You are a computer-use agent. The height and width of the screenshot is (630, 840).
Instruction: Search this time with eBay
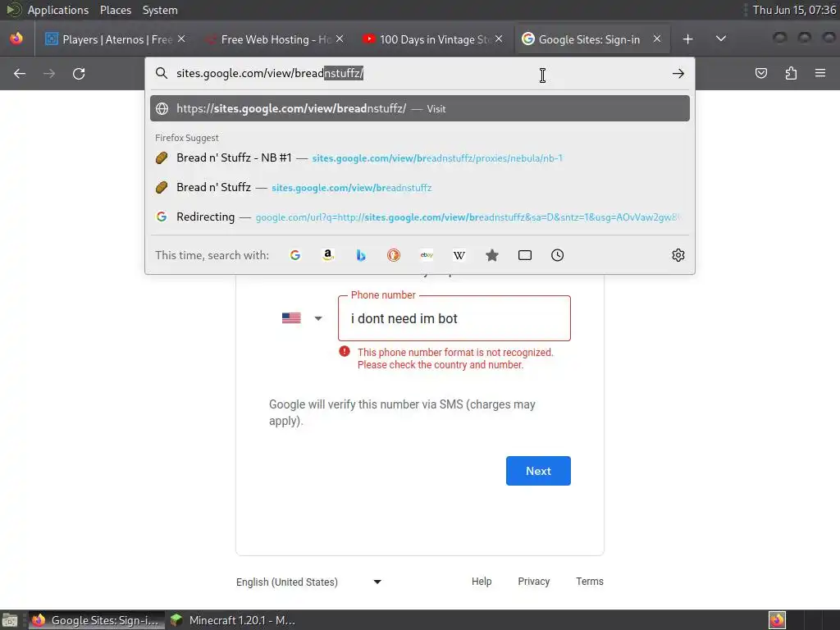coord(427,256)
